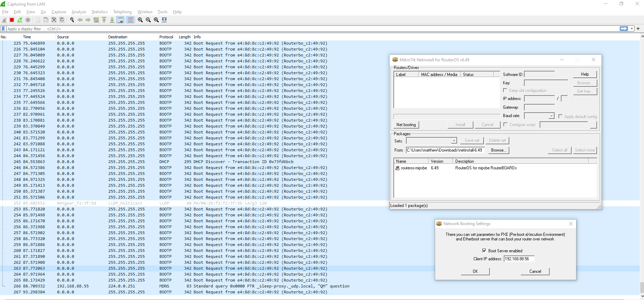Screen dimensions: 644x300
Task: Click the grayed start capture shark fin icon
Action: pos(4,20)
